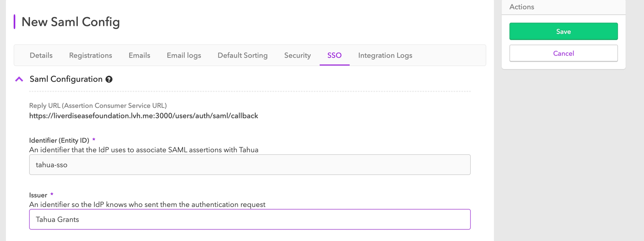
Task: Open the Saml Configuration help icon
Action: tap(109, 79)
